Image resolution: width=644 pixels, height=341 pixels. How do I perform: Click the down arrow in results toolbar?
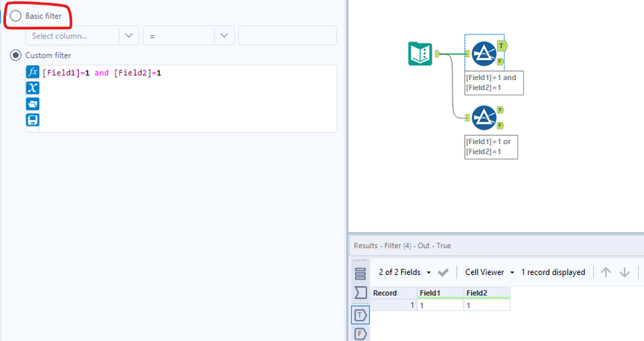pos(625,272)
